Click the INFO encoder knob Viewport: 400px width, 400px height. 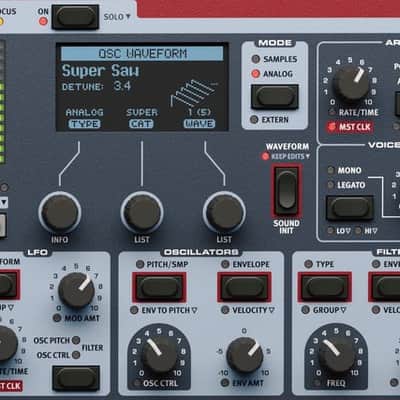tap(60, 212)
